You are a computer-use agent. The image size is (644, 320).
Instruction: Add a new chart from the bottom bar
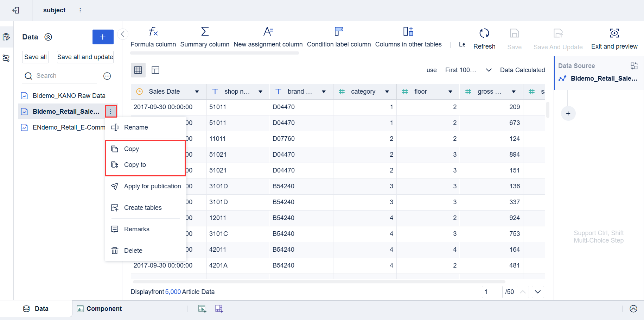(202, 308)
